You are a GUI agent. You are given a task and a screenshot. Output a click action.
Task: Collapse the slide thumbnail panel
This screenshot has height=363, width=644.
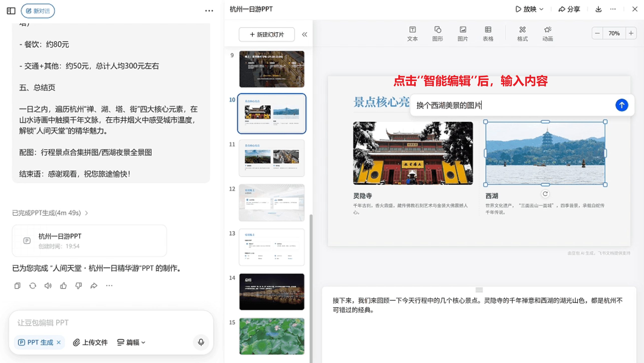pyautogui.click(x=304, y=35)
